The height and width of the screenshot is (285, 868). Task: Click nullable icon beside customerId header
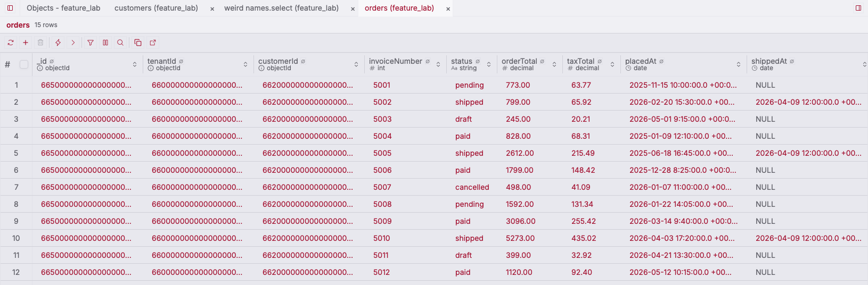303,62
